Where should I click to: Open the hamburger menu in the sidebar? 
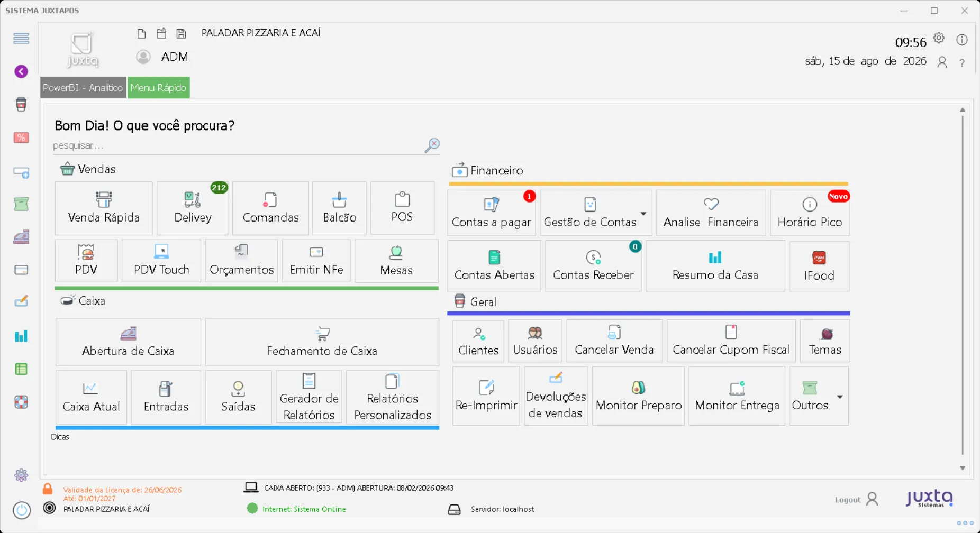(x=21, y=38)
